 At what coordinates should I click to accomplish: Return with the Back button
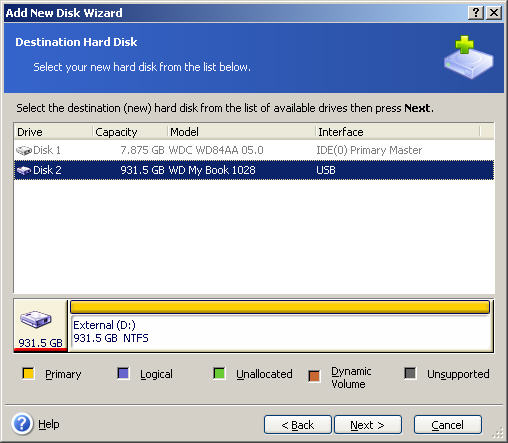pyautogui.click(x=298, y=425)
